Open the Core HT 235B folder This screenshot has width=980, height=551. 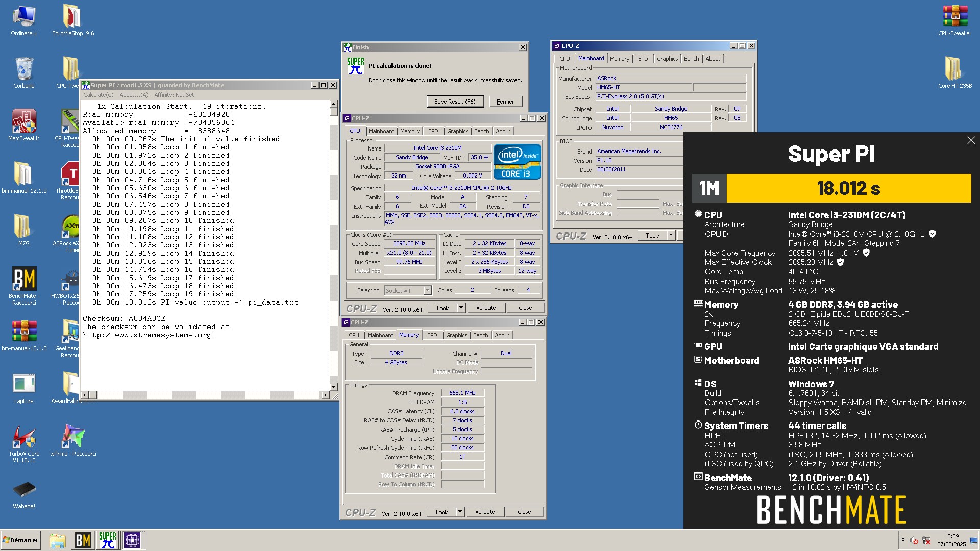click(954, 73)
